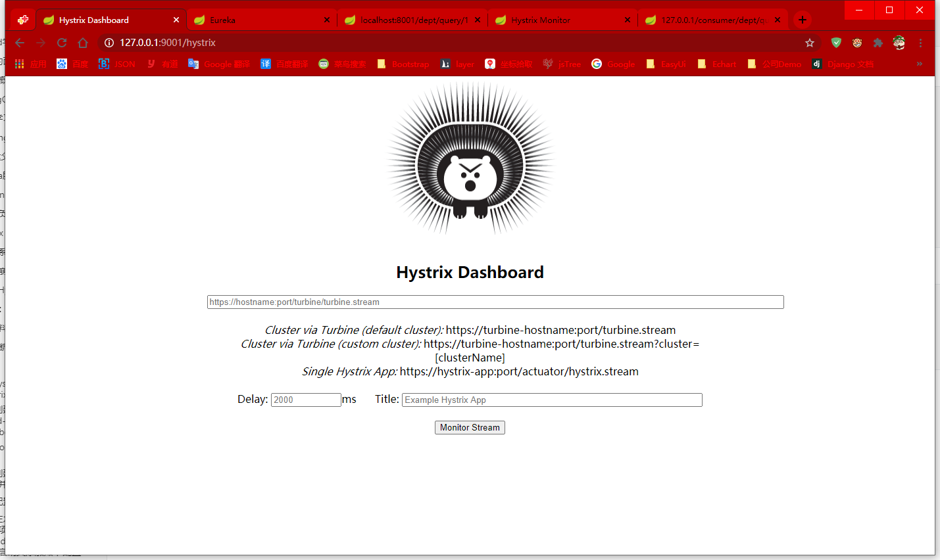This screenshot has width=940, height=560.
Task: Expand the hidden bookmarks overflow chevron
Action: click(x=919, y=64)
